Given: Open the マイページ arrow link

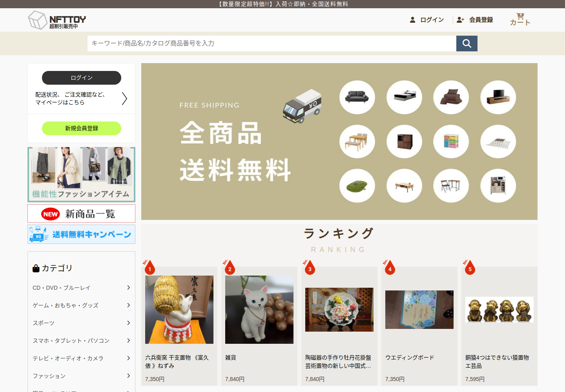Looking at the screenshot, I should [x=124, y=98].
